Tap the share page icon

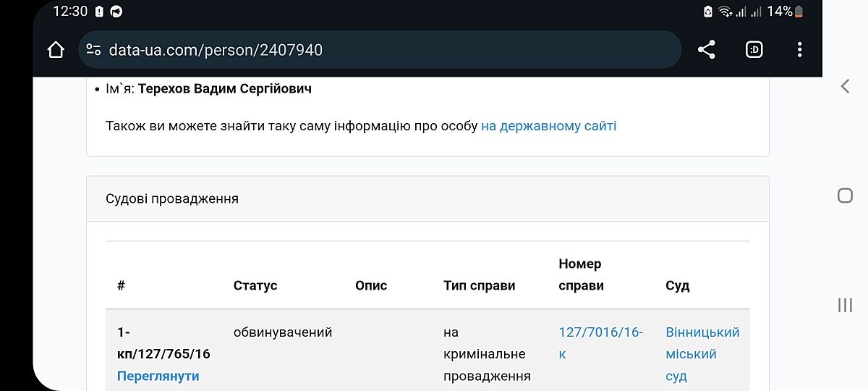(x=706, y=49)
